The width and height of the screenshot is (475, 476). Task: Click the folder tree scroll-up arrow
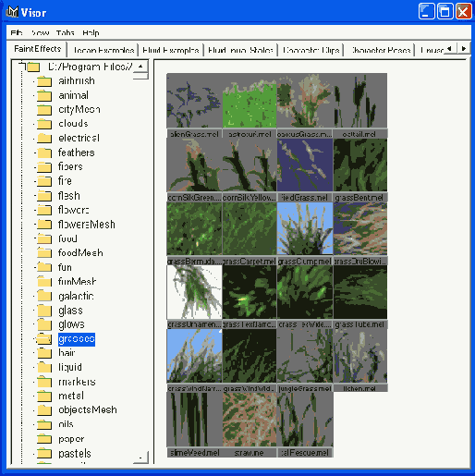click(140, 67)
